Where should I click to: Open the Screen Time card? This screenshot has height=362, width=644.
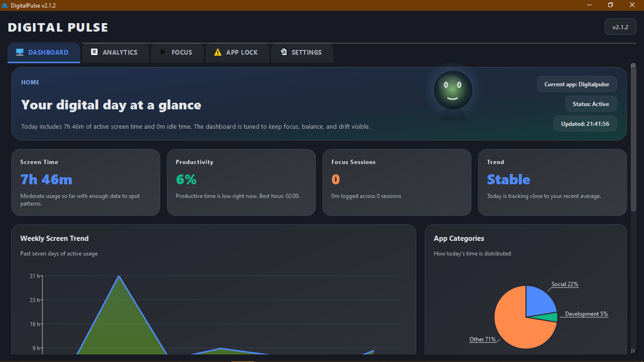click(86, 182)
